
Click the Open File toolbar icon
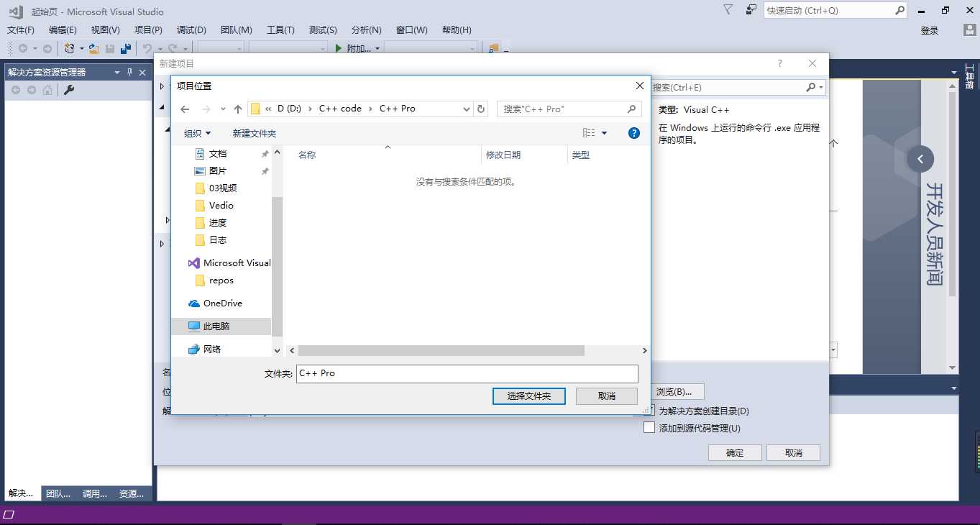coord(94,48)
